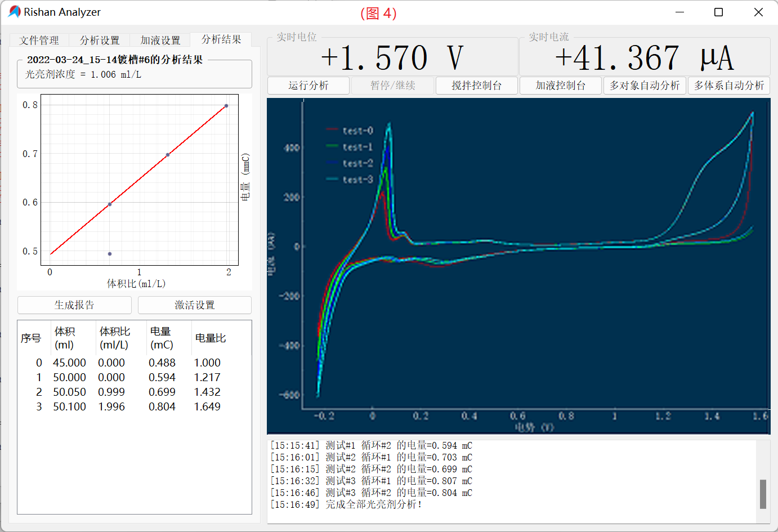Open the 搅拌控制台 panel

click(x=476, y=86)
